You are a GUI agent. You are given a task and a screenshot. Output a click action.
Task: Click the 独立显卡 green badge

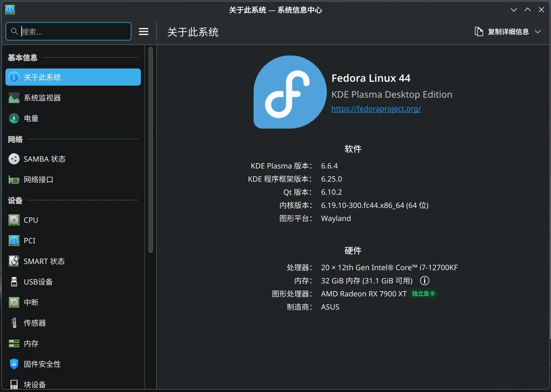[x=423, y=294]
